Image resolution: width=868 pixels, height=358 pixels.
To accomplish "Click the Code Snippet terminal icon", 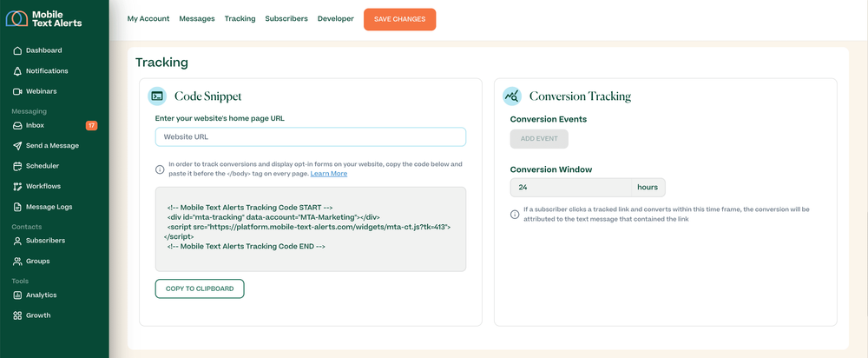I will tap(157, 96).
